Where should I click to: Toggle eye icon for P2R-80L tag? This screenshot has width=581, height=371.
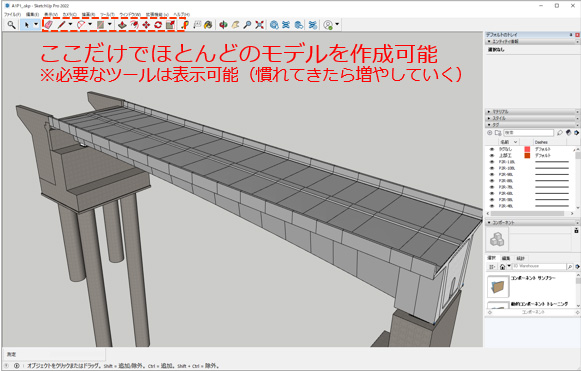coord(492,180)
